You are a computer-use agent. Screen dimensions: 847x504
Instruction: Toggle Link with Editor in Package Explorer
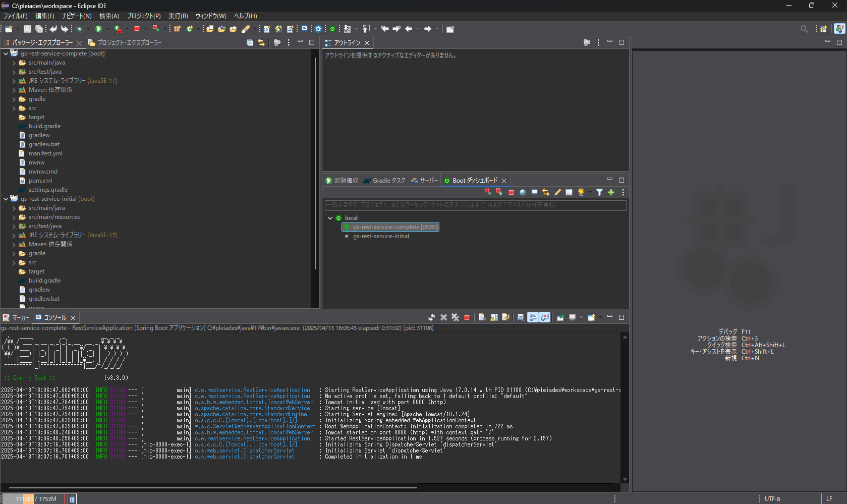tap(261, 43)
